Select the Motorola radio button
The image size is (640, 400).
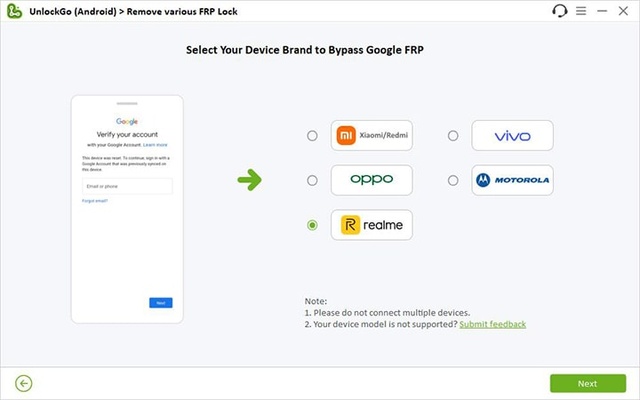coord(453,180)
